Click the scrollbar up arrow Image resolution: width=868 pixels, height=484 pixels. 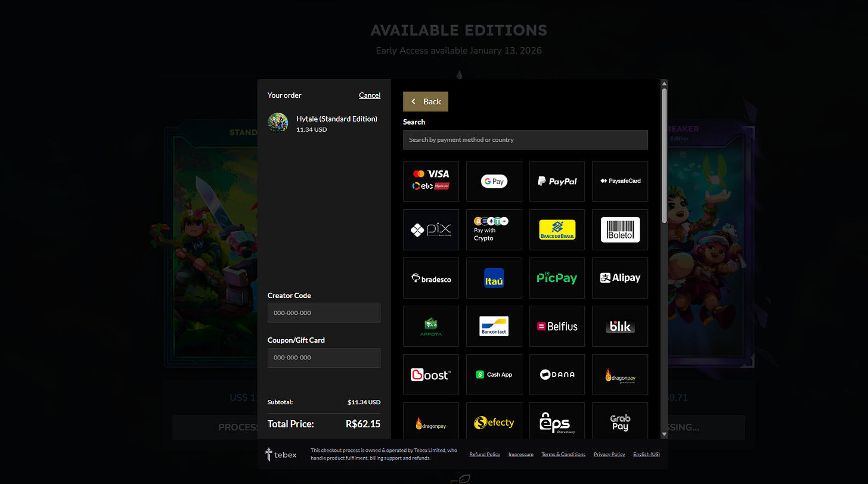(664, 84)
